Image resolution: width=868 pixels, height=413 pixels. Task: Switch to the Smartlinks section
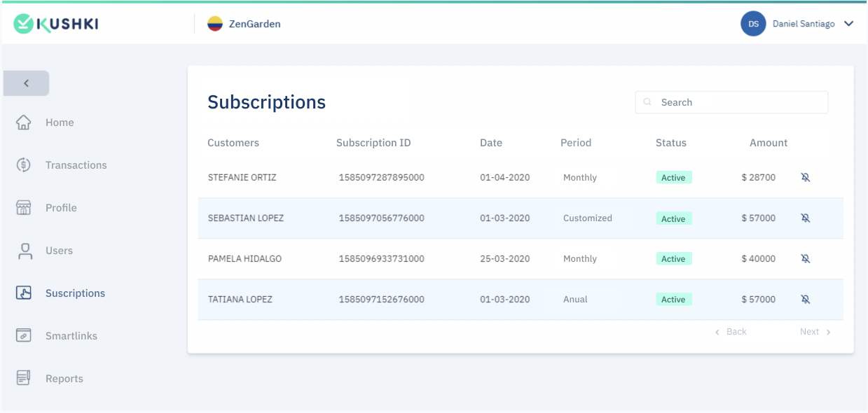pyautogui.click(x=71, y=335)
